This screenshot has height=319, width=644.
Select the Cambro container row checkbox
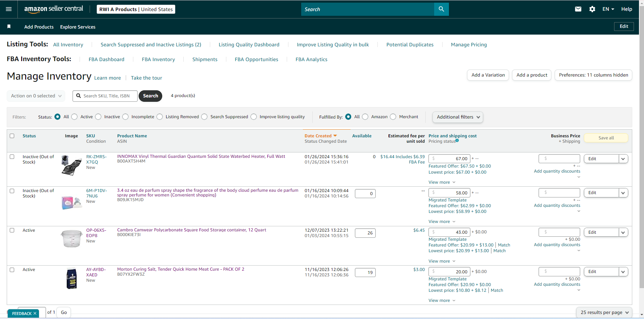pos(12,230)
